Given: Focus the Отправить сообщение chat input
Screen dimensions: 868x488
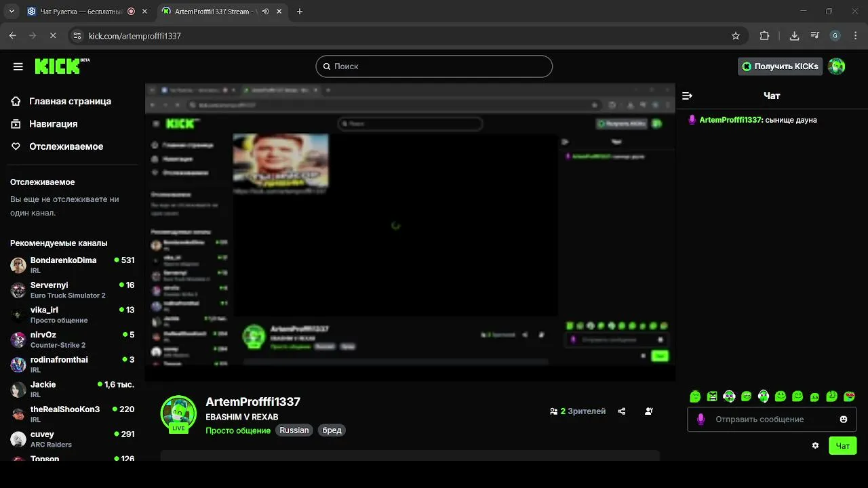Looking at the screenshot, I should click(772, 420).
